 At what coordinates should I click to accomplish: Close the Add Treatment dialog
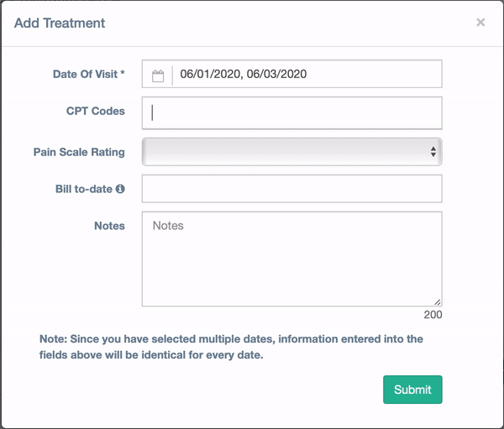tap(480, 22)
